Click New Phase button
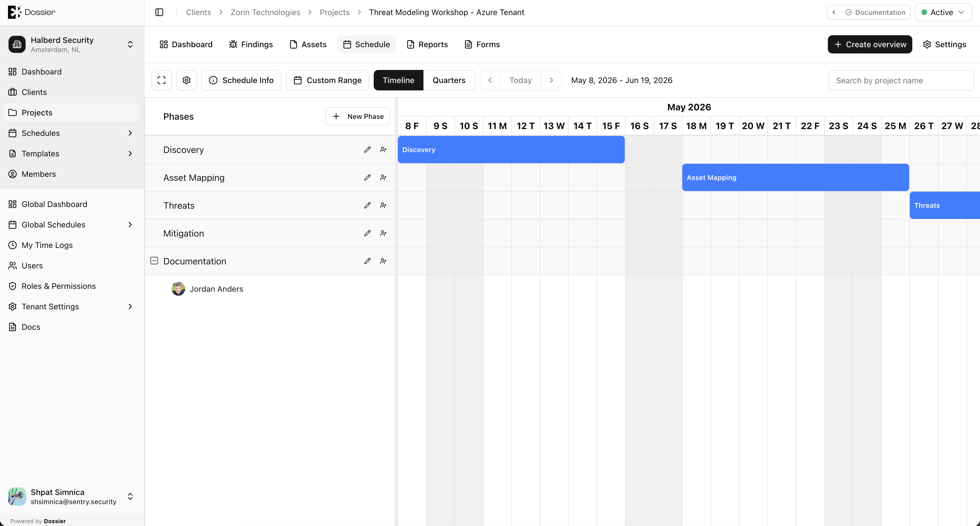Viewport: 980px width, 526px height. pos(357,116)
